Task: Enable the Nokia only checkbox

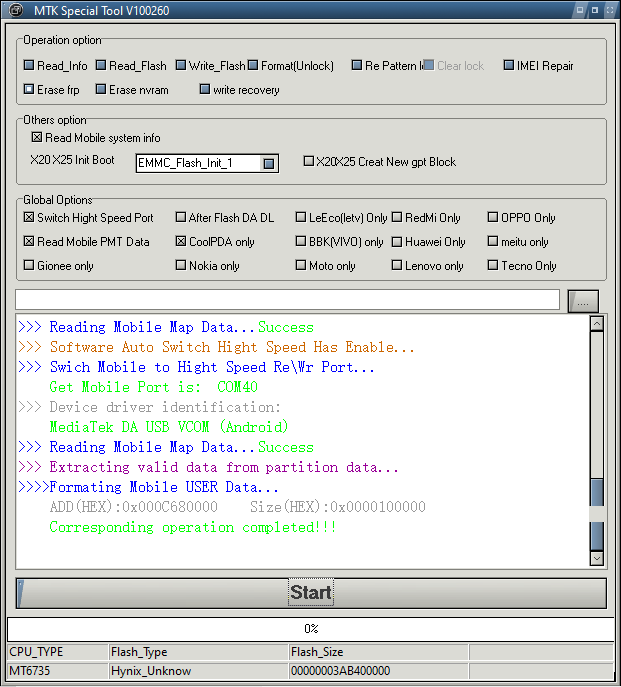Action: tap(181, 266)
